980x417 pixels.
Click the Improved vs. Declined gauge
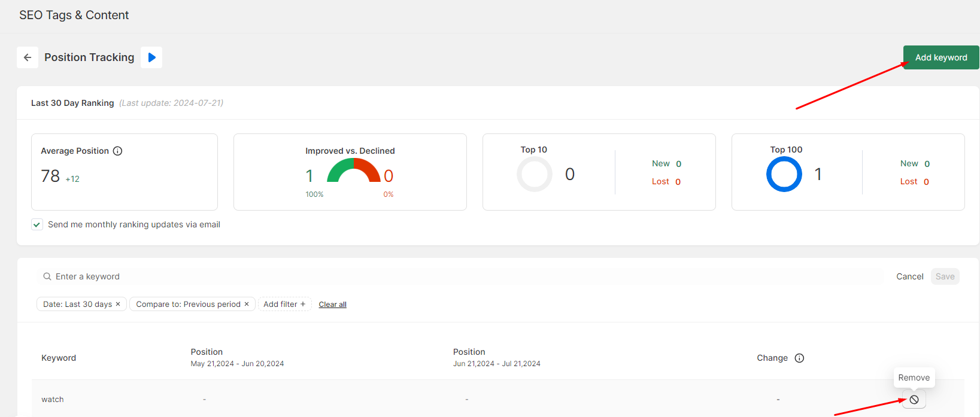[353, 171]
